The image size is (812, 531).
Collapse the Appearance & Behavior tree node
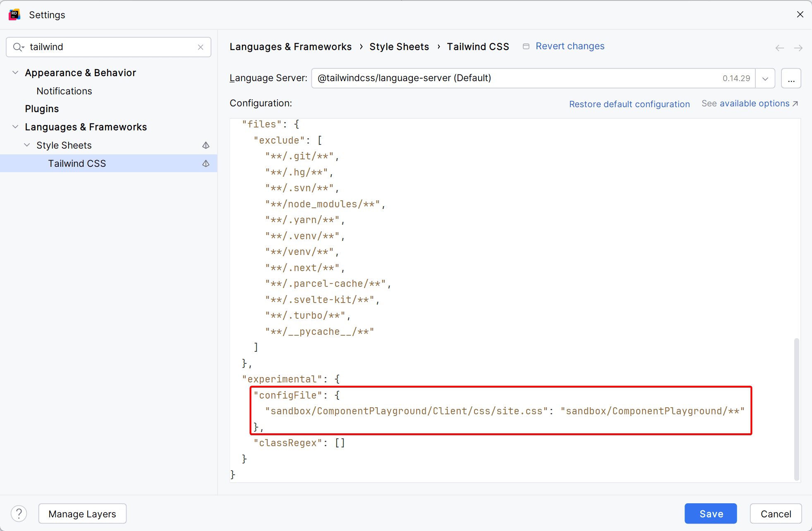(x=15, y=72)
